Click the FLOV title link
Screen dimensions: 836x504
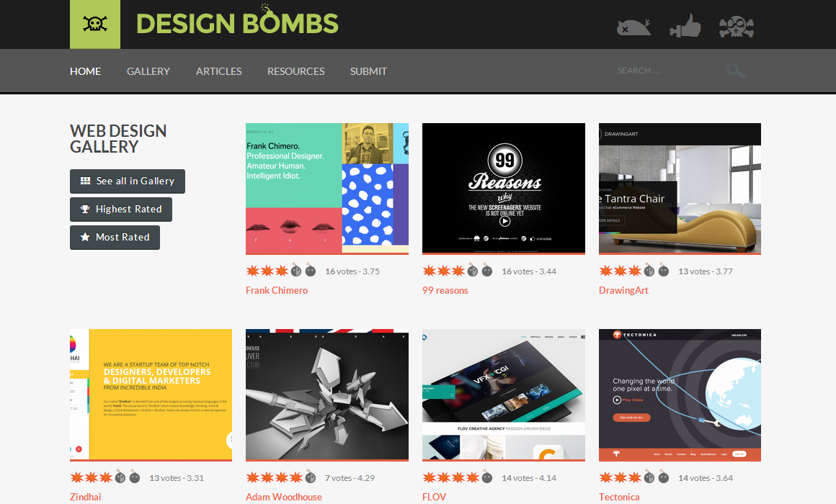(434, 497)
